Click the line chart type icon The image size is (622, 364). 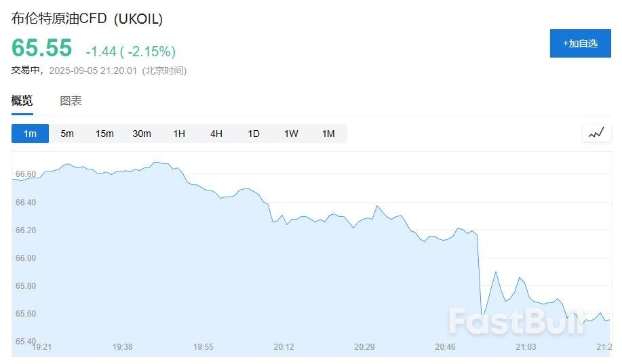596,133
